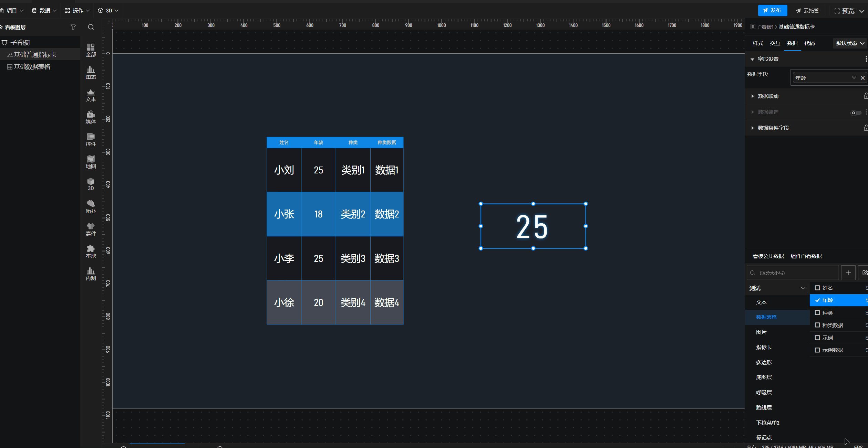Open the 地图 map components category

click(x=91, y=162)
